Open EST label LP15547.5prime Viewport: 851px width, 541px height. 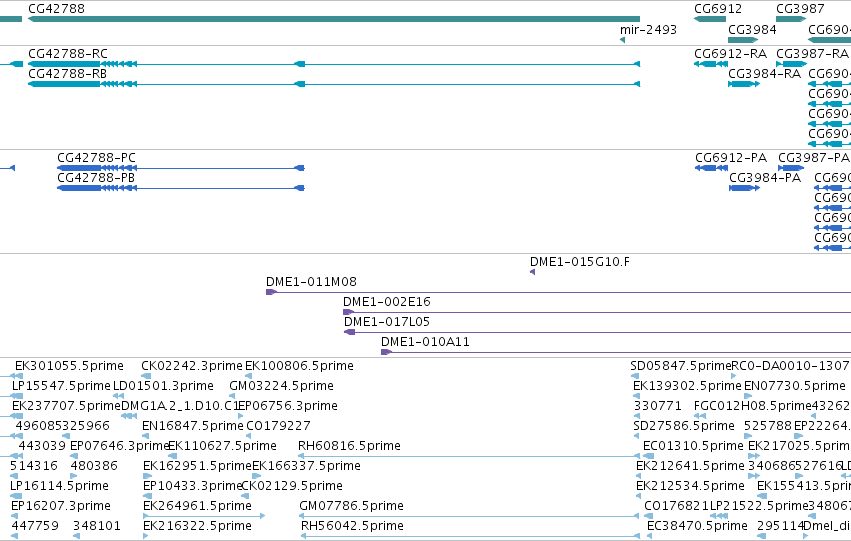(61, 386)
